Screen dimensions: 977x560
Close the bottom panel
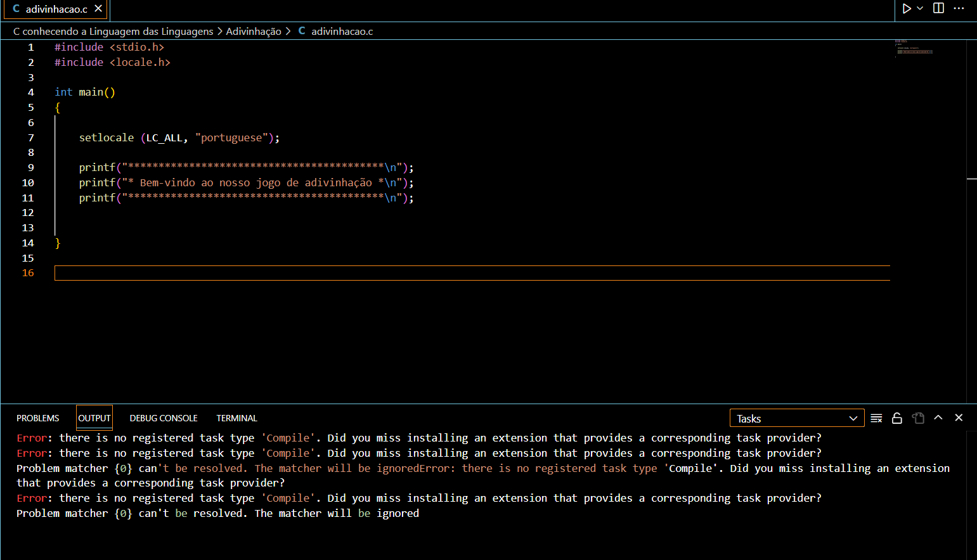click(959, 417)
